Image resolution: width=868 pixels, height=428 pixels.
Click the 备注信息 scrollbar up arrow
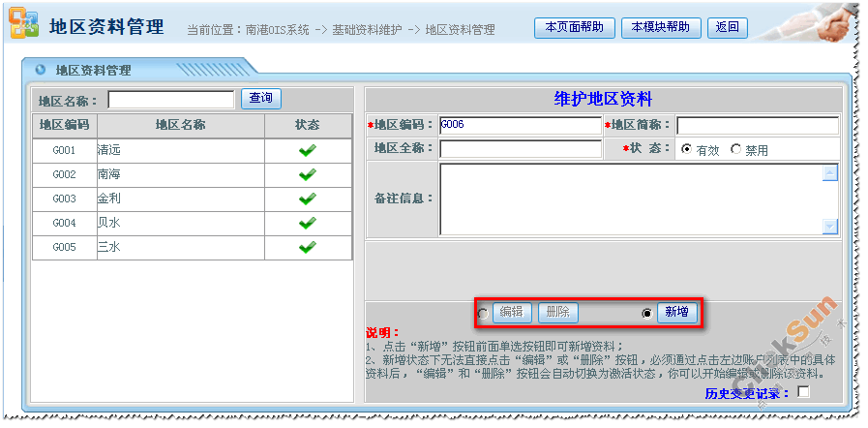click(x=829, y=173)
